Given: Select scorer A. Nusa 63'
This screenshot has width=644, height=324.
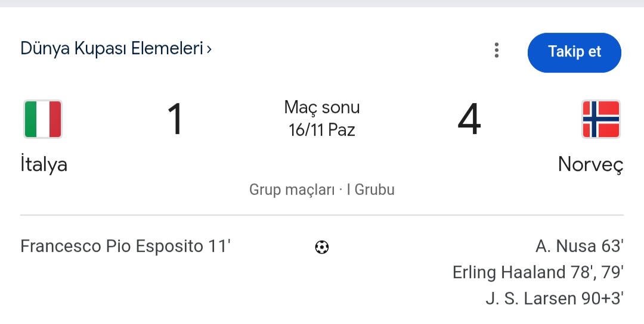Looking at the screenshot, I should 579,247.
